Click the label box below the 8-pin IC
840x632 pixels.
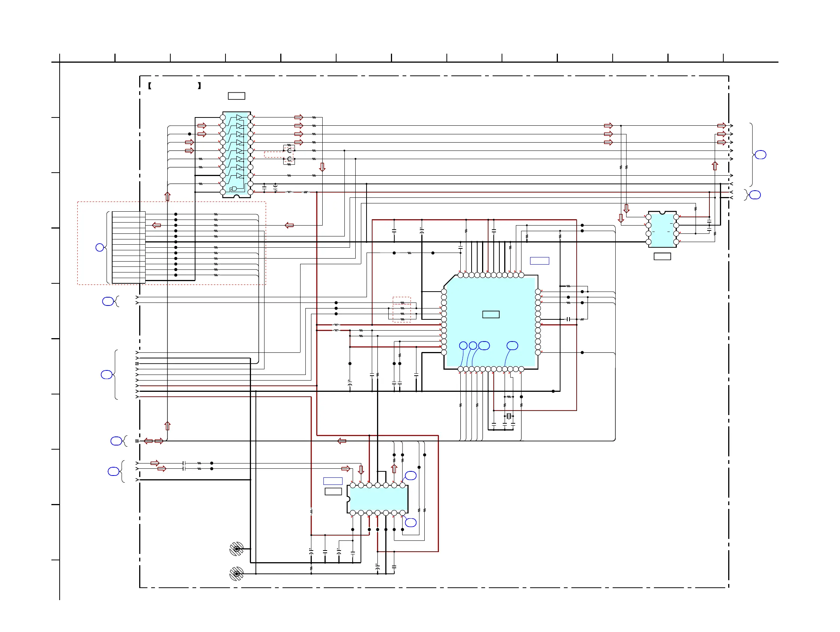click(x=662, y=257)
